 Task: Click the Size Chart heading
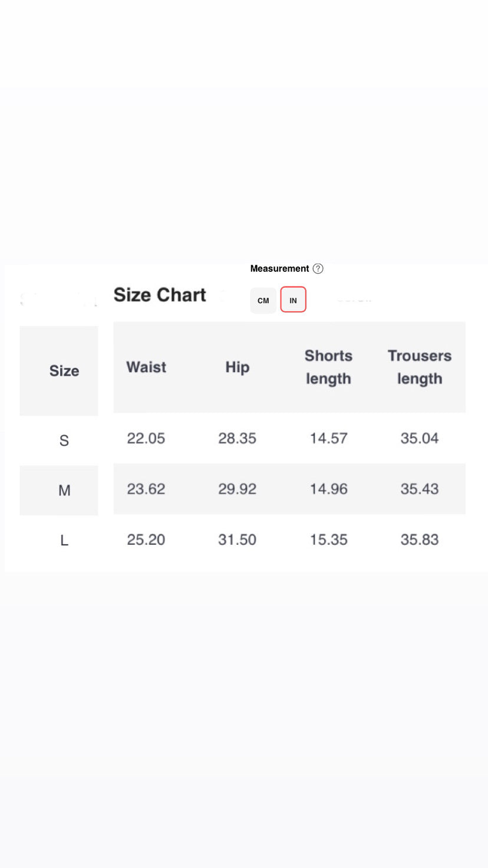[x=160, y=295]
